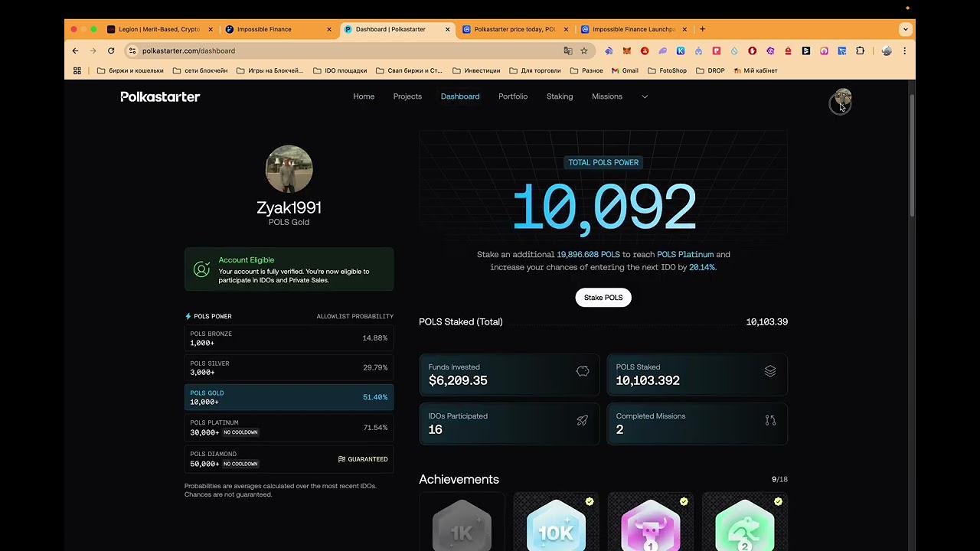Click the POLS Platinum link

pyautogui.click(x=685, y=254)
